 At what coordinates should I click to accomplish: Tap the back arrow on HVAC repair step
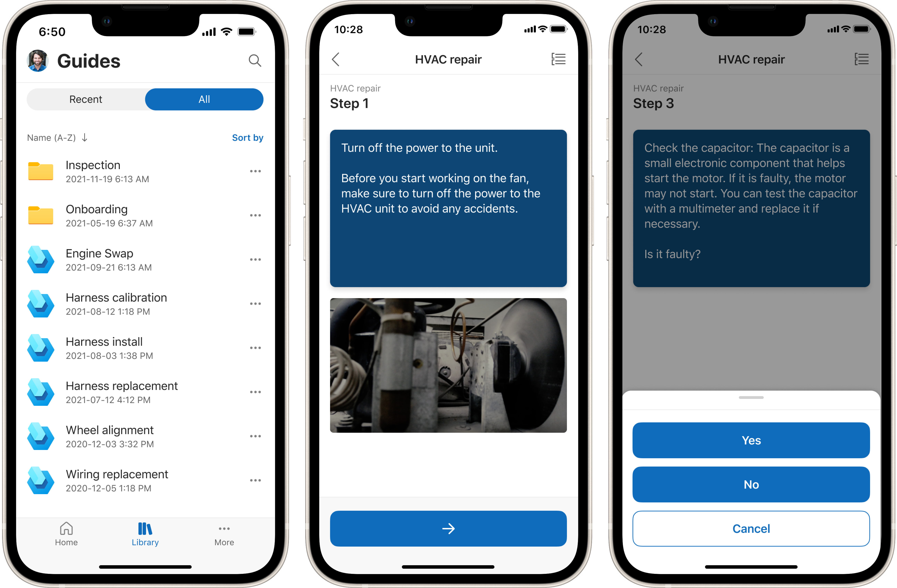tap(339, 60)
